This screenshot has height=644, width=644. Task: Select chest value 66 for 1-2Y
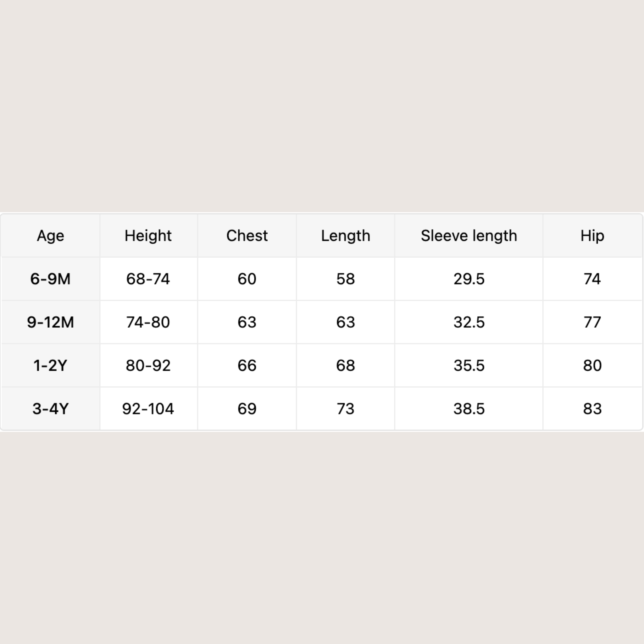pos(247,365)
